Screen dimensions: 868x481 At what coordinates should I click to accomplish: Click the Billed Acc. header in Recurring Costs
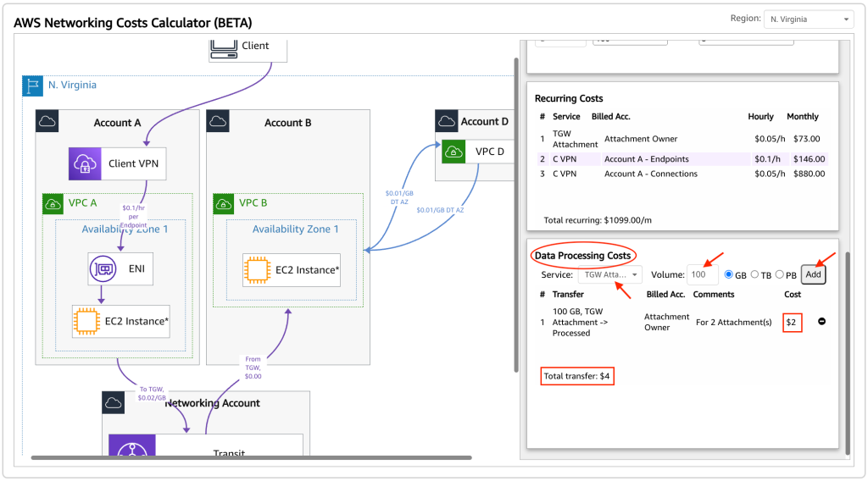point(610,117)
